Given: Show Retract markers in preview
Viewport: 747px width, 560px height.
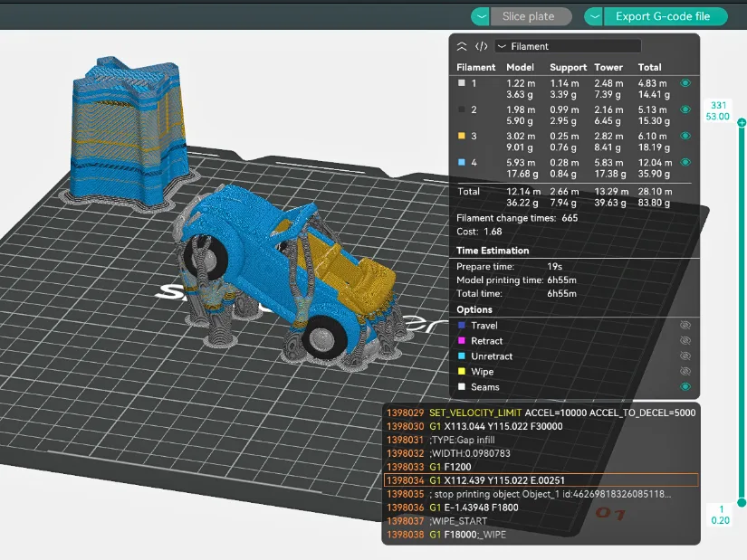Looking at the screenshot, I should 685,340.
